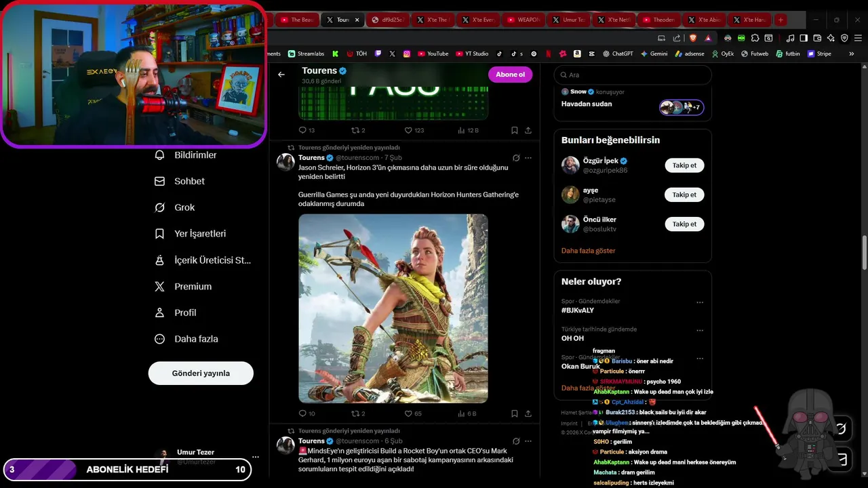Click Daha fazla göster under suggestions
The image size is (868, 488).
coord(588,251)
